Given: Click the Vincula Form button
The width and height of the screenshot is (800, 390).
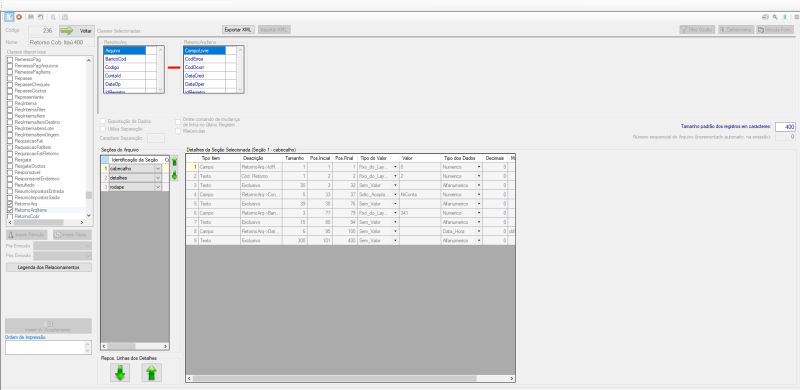Looking at the screenshot, I should pos(775,30).
